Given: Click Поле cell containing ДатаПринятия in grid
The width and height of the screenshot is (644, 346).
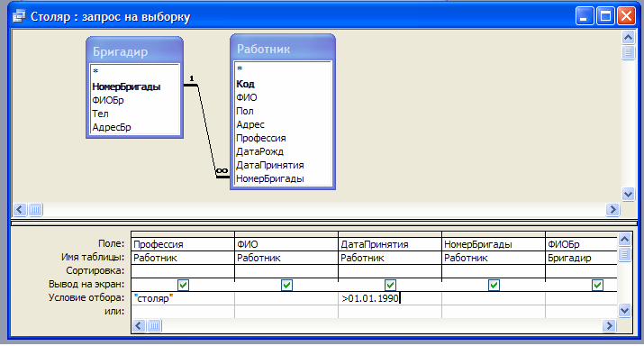Looking at the screenshot, I should (390, 244).
